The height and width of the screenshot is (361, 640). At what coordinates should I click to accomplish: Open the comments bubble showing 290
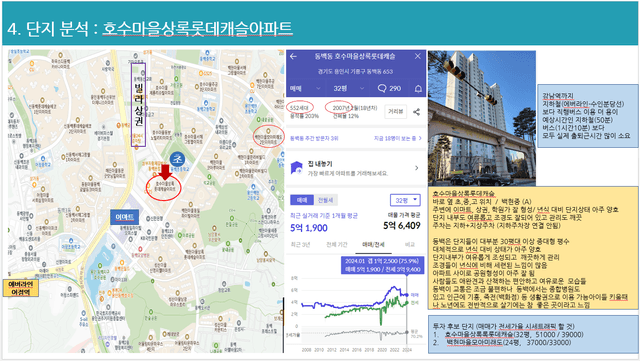tap(389, 88)
